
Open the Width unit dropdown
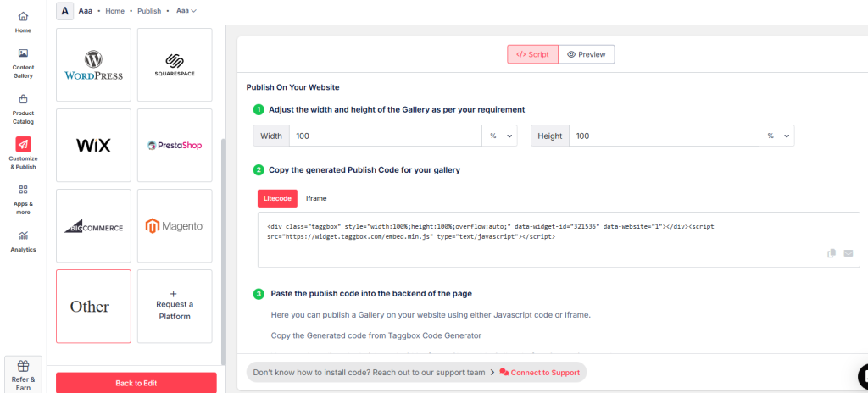coord(500,136)
